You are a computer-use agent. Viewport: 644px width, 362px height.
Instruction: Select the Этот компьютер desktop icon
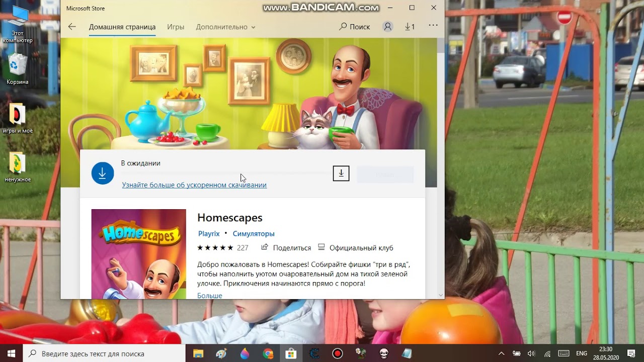[18, 24]
